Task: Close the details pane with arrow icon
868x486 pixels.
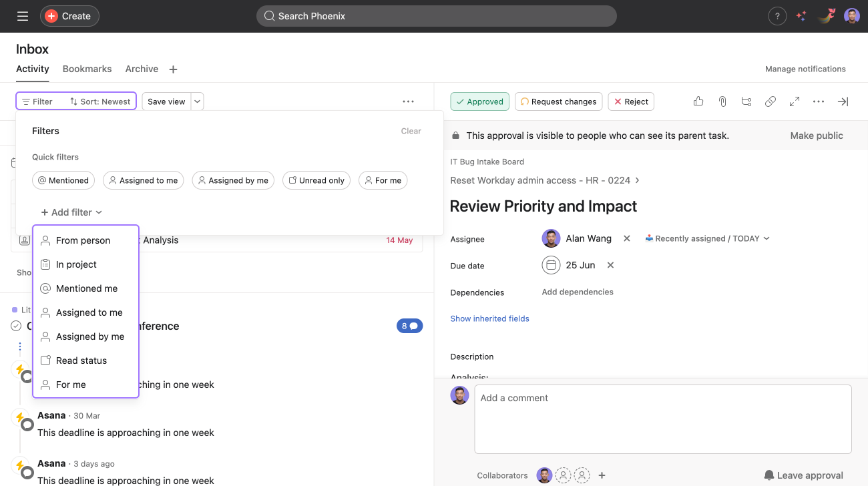Action: (843, 101)
